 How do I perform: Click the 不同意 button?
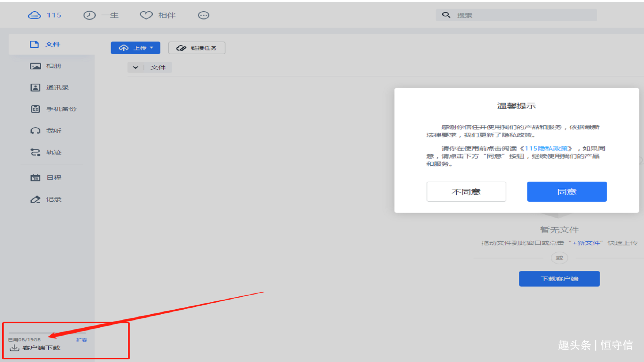[466, 192]
